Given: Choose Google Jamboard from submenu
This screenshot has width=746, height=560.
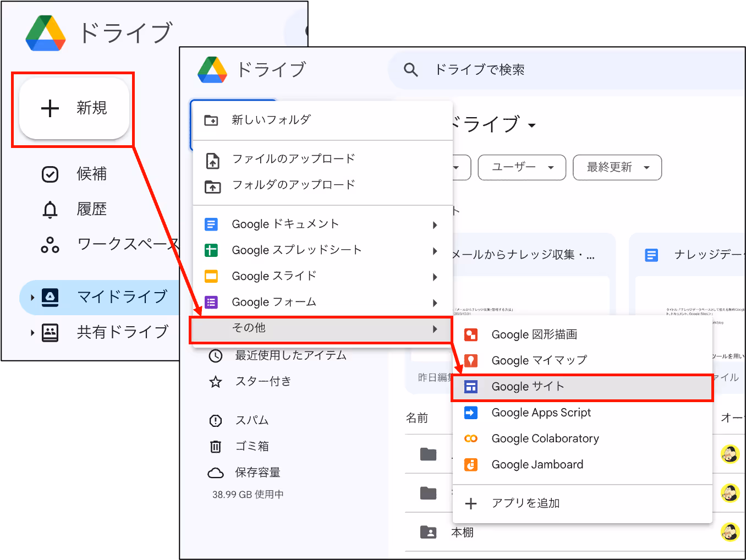Looking at the screenshot, I should [582, 464].
